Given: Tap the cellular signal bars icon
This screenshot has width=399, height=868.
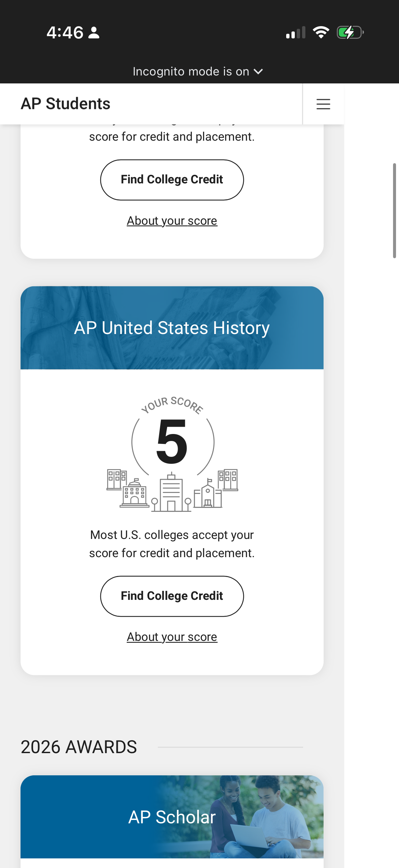Looking at the screenshot, I should [x=296, y=32].
